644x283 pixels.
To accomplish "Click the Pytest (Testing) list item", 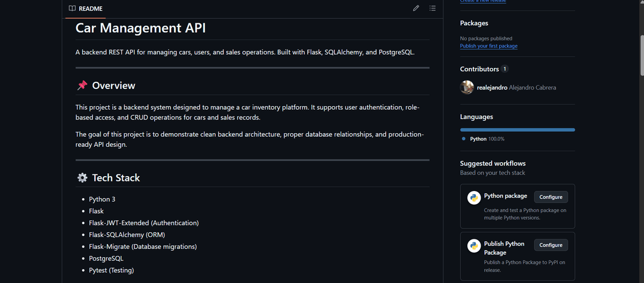I will tap(112, 270).
